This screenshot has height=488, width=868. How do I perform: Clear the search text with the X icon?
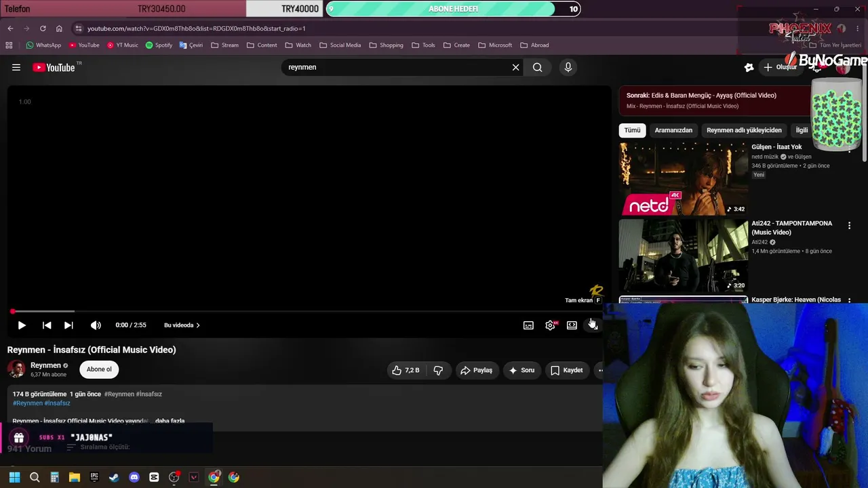point(515,67)
